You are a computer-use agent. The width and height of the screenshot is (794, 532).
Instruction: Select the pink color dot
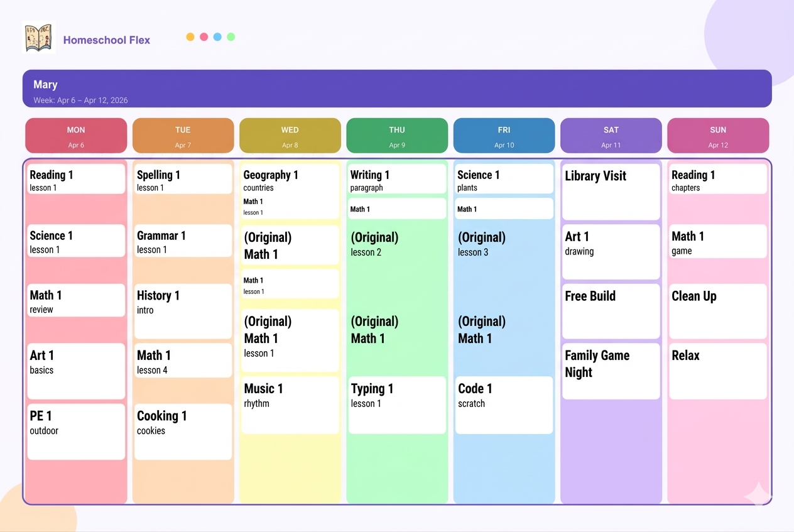point(204,37)
